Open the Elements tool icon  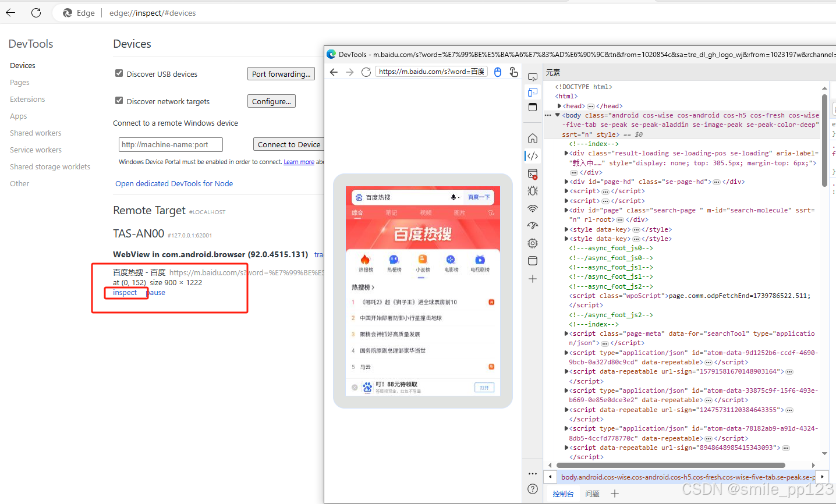[533, 156]
